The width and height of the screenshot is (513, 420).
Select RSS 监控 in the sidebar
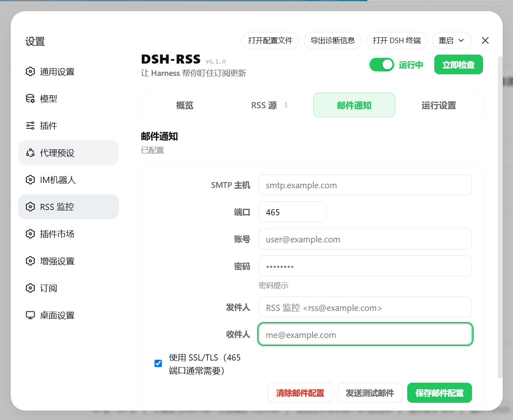click(68, 207)
